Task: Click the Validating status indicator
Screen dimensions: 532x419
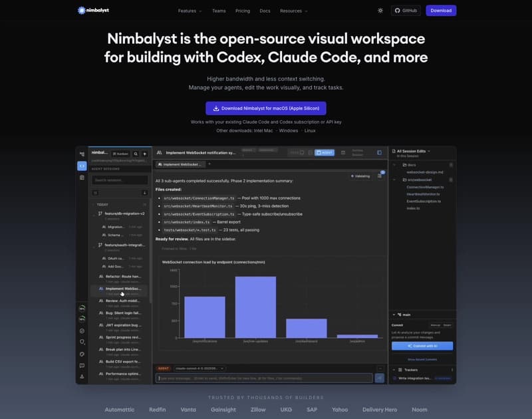Action: [x=360, y=176]
